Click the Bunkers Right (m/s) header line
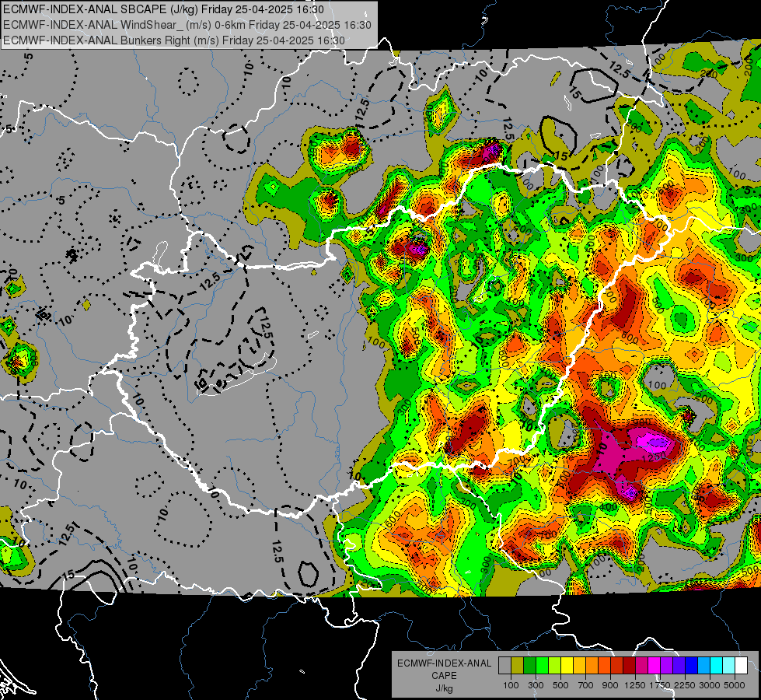 point(174,40)
